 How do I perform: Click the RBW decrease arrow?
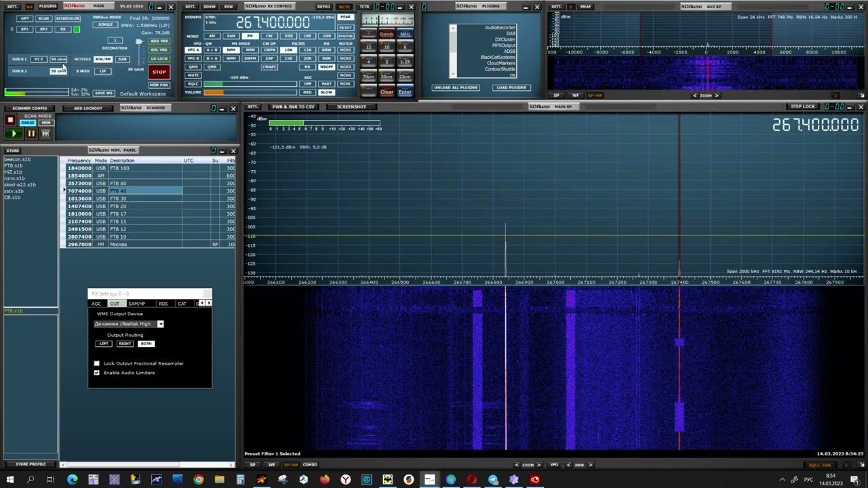pyautogui.click(x=570, y=465)
